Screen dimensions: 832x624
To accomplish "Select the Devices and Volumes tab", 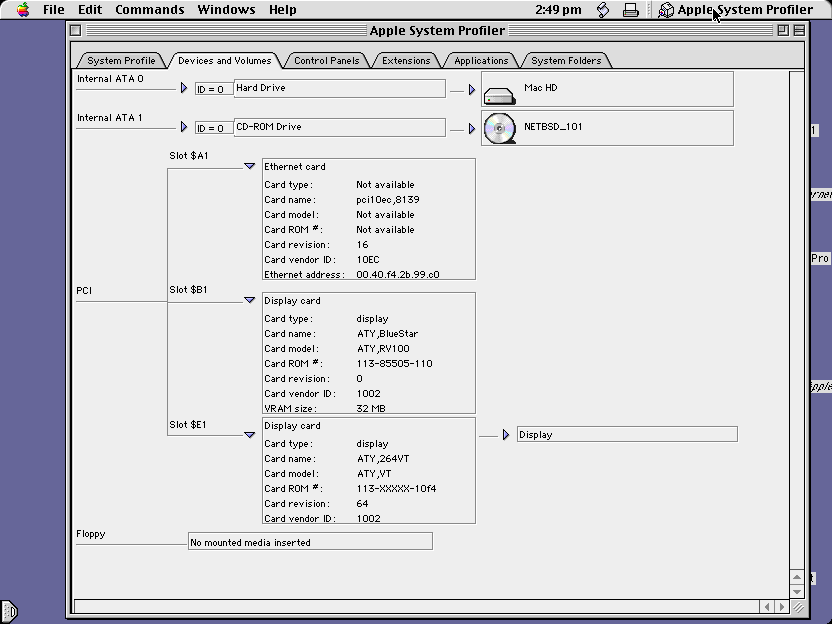I will pyautogui.click(x=224, y=60).
